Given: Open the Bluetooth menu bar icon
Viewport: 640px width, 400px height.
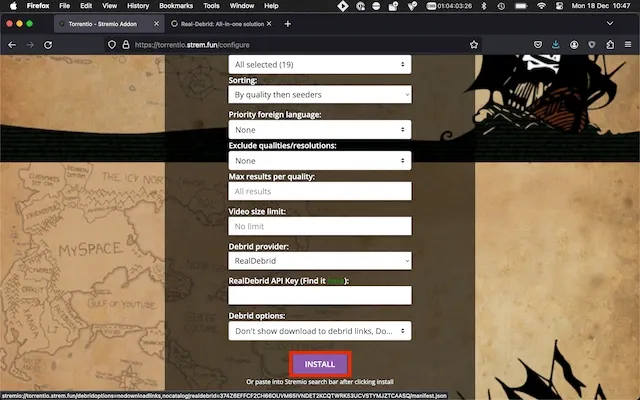Looking at the screenshot, I should [x=484, y=6].
